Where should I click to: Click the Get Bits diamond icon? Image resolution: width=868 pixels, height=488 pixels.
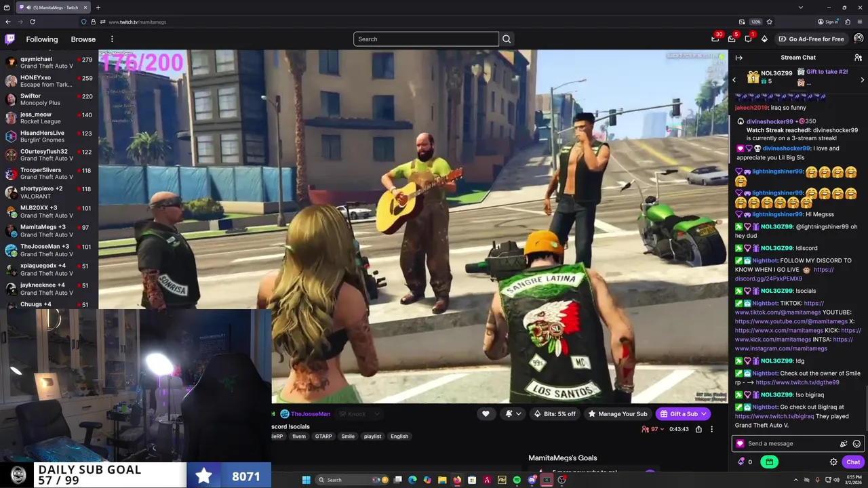click(764, 39)
